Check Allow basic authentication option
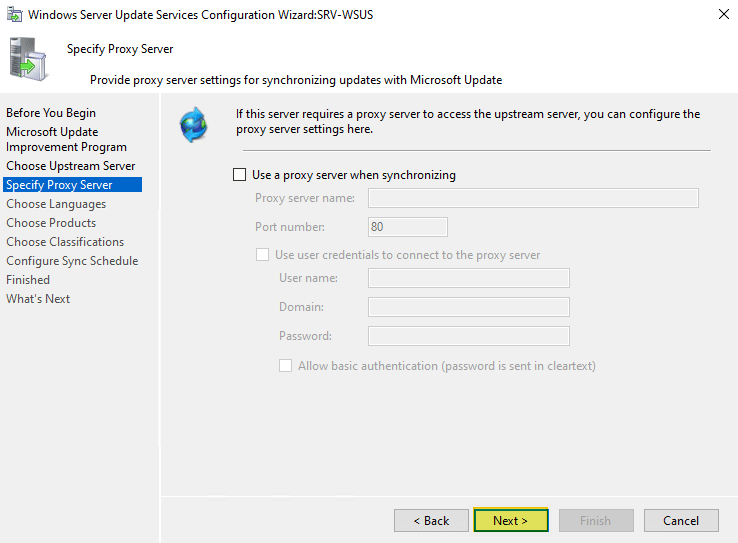This screenshot has width=738, height=543. tap(286, 366)
